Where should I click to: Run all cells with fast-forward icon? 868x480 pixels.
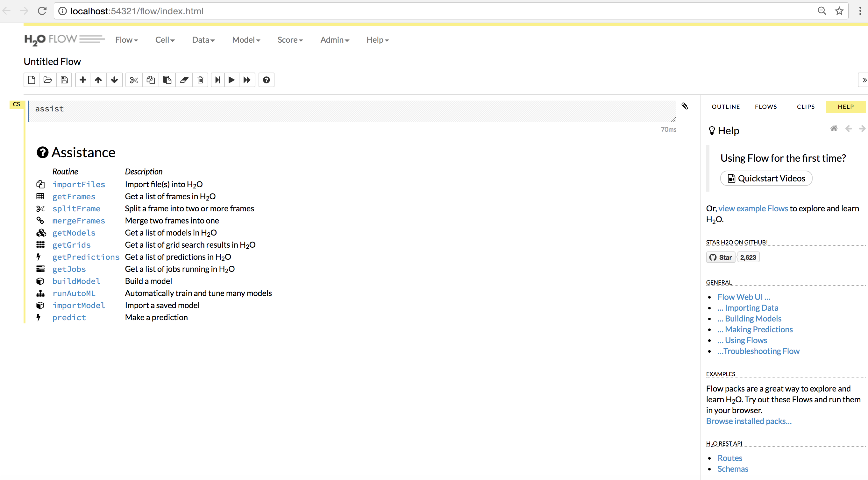(x=247, y=80)
